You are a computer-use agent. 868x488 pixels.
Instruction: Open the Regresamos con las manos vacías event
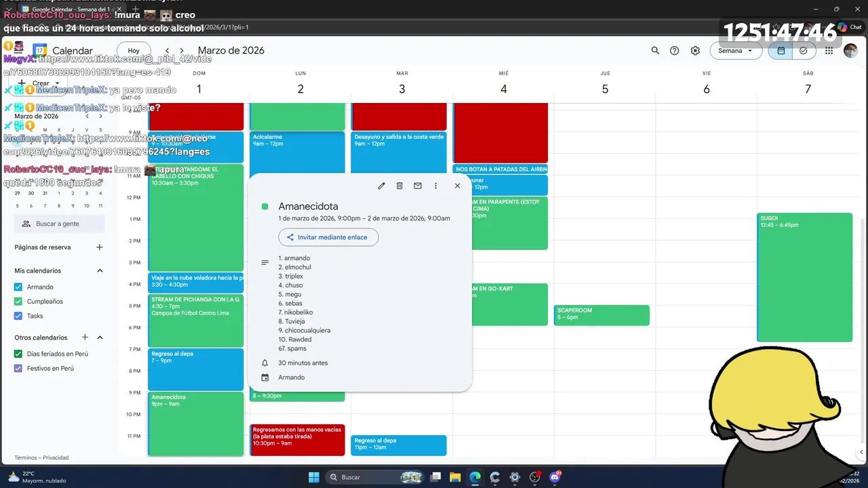pyautogui.click(x=297, y=440)
